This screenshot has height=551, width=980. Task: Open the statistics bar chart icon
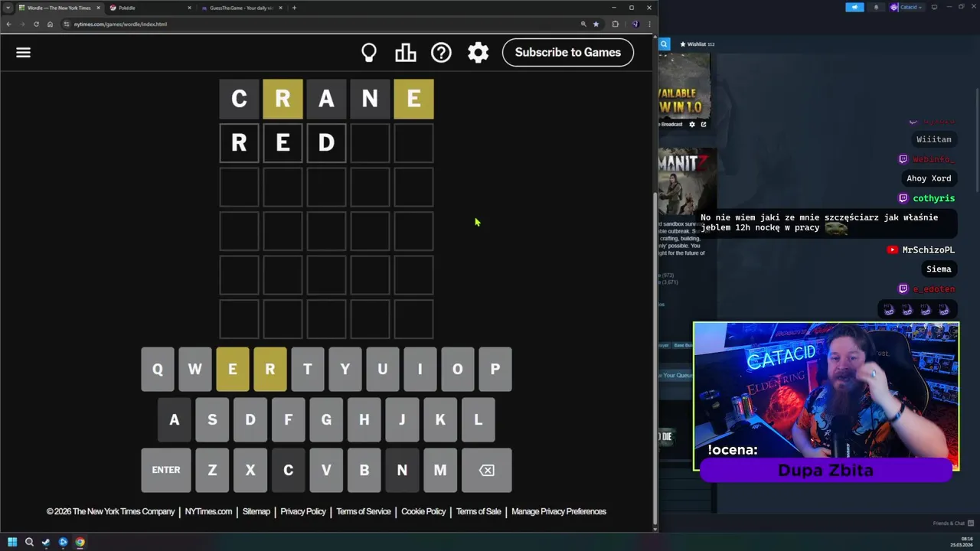(x=405, y=52)
